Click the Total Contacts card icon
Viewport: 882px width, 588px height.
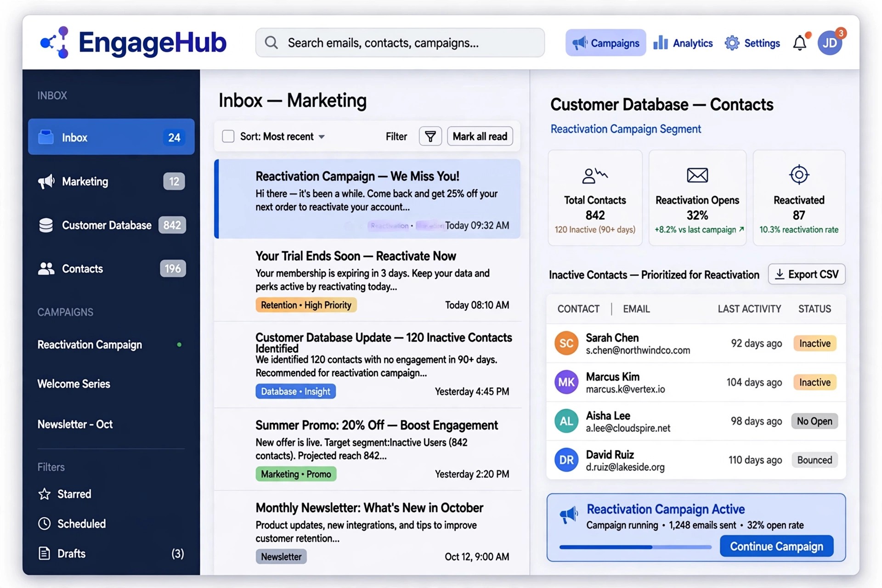[x=595, y=175]
